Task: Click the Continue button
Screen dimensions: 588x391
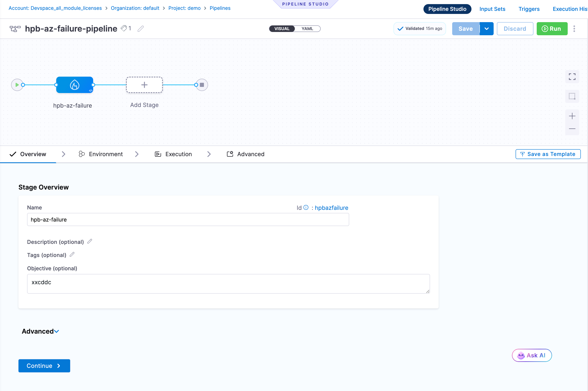Action: [x=44, y=366]
